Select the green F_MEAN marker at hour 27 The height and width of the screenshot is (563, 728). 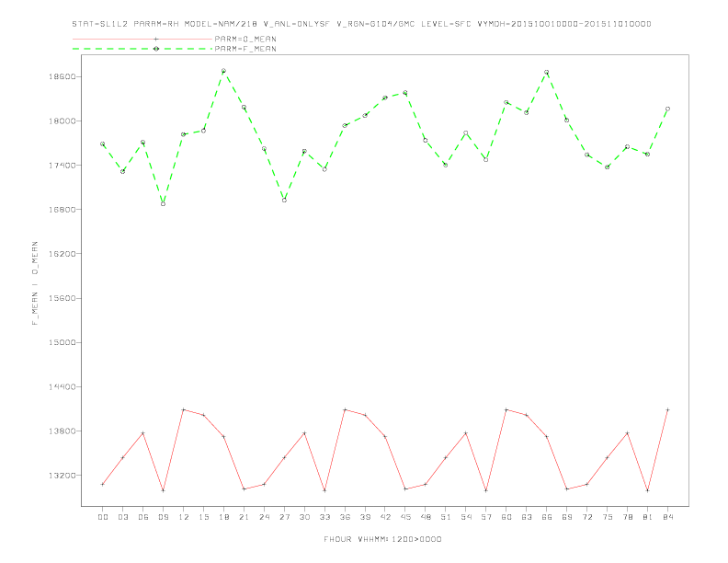pos(284,201)
